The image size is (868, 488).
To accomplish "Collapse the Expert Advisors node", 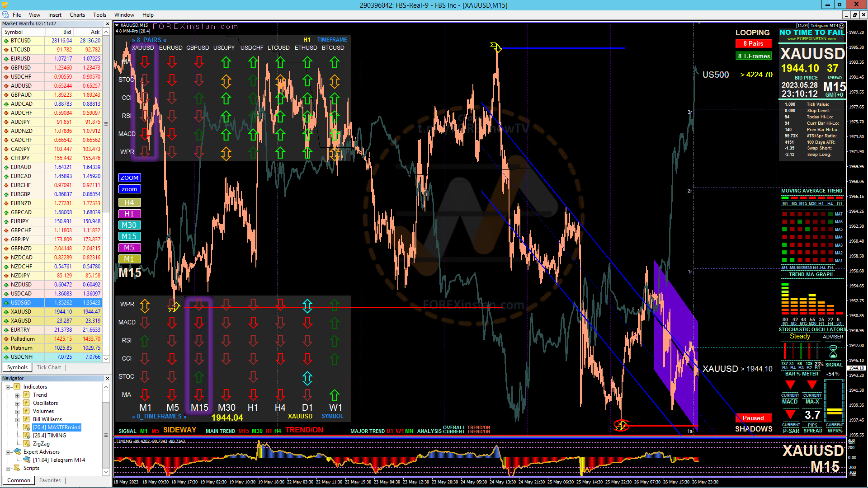I will coord(8,452).
